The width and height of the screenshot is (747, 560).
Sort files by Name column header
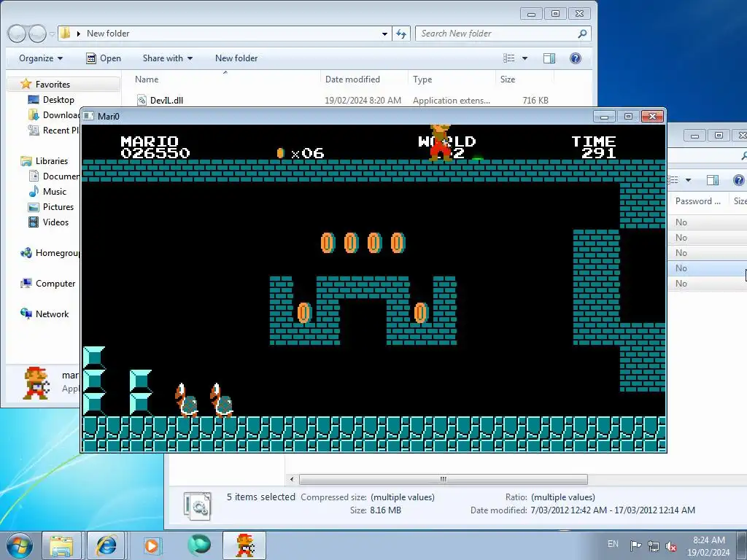click(147, 79)
